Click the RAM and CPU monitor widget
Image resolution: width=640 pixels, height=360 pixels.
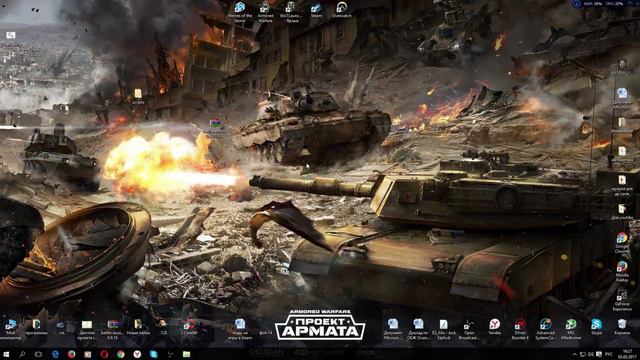pyautogui.click(x=604, y=4)
